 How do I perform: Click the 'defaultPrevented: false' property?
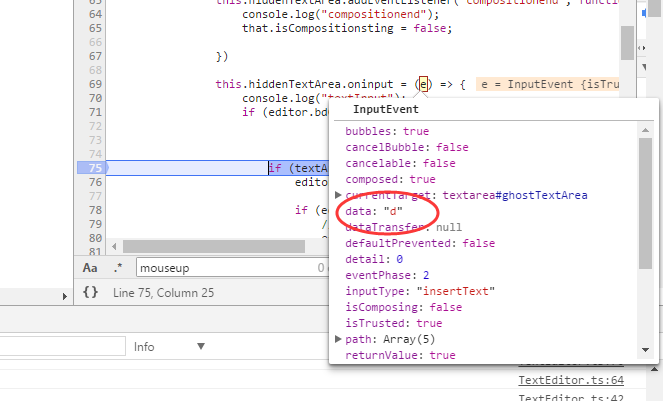tap(420, 243)
